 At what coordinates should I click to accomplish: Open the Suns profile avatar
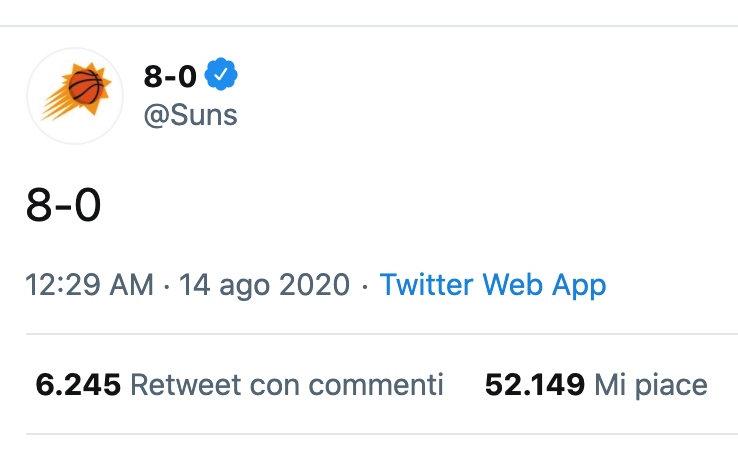[x=75, y=96]
